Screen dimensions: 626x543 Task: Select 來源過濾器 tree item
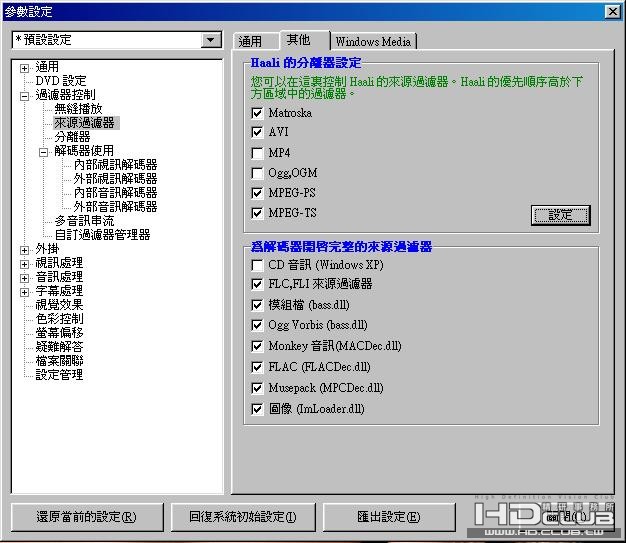86,123
